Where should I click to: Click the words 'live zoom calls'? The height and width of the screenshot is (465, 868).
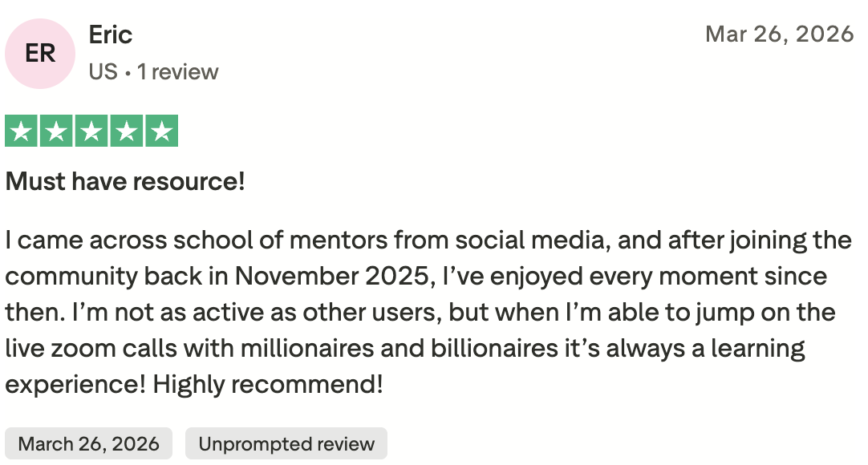[x=91, y=348]
